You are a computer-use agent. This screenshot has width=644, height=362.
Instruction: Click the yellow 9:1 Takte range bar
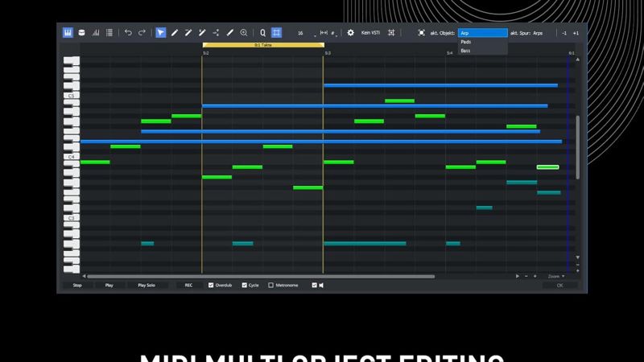[263, 45]
